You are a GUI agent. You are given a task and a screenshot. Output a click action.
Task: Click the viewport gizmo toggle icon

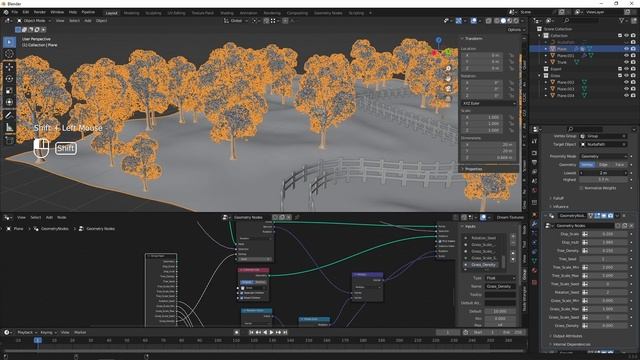point(459,20)
